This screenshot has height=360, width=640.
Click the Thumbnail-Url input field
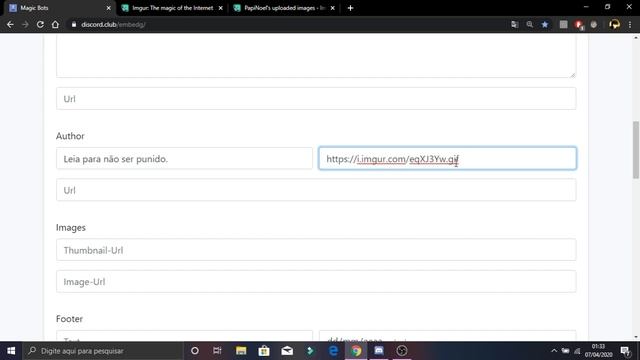[316, 250]
